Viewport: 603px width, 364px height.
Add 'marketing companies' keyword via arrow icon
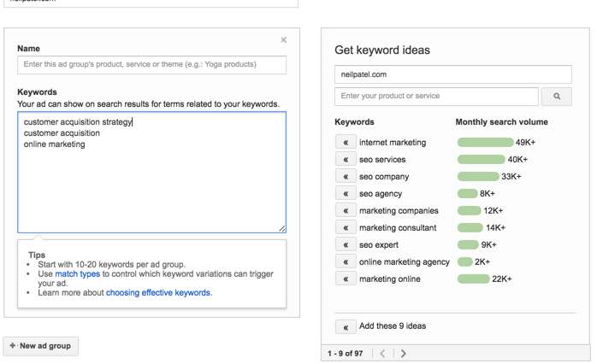(346, 211)
